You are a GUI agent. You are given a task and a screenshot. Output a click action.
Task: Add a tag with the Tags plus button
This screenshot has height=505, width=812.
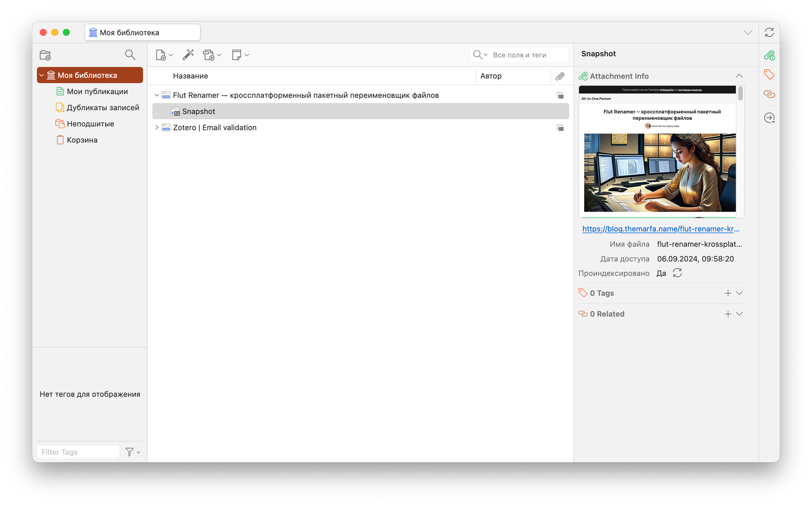coord(728,293)
